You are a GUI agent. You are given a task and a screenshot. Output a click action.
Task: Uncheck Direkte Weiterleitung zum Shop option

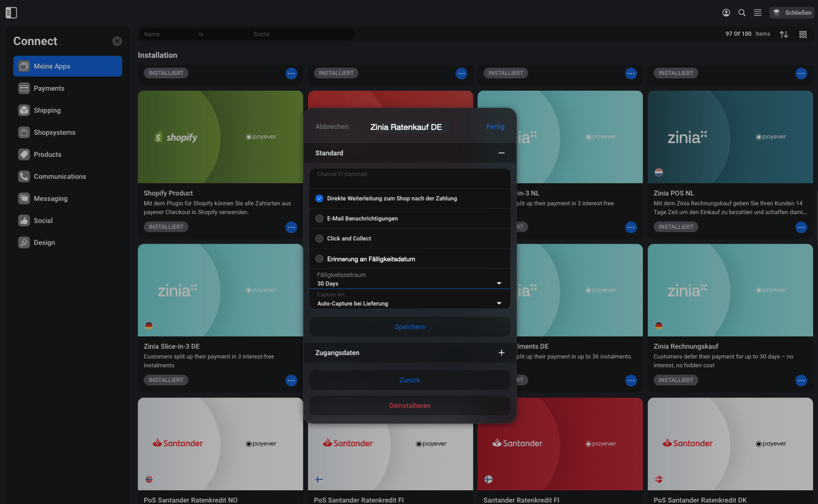pyautogui.click(x=319, y=199)
